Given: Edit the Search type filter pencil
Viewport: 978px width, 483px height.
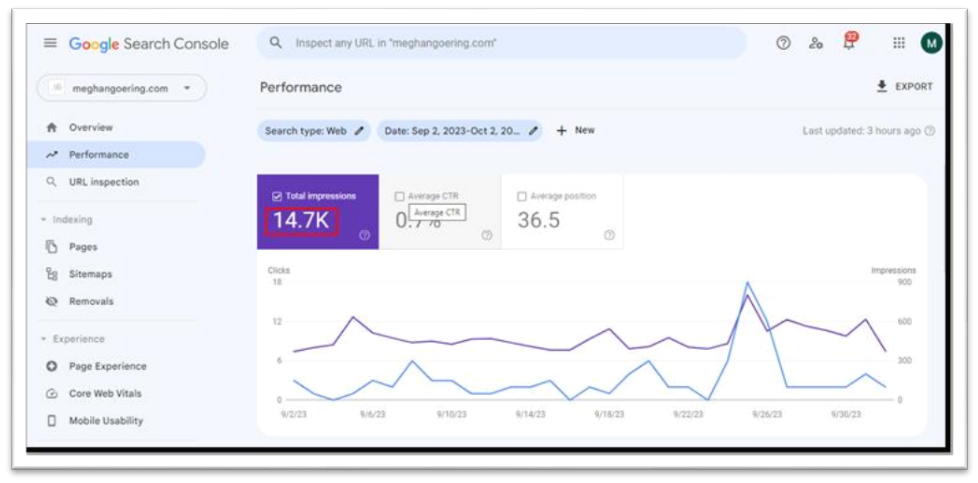Looking at the screenshot, I should tap(359, 131).
